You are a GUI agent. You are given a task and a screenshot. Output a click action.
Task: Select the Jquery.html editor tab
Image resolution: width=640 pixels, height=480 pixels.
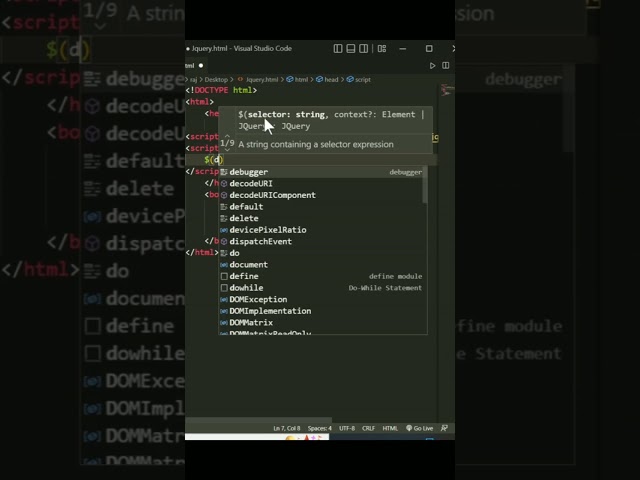point(195,66)
